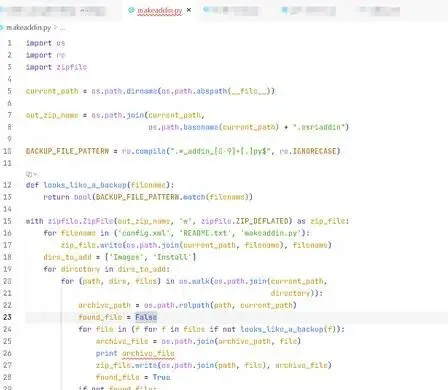Click line number 15 in the gutter

point(7,221)
